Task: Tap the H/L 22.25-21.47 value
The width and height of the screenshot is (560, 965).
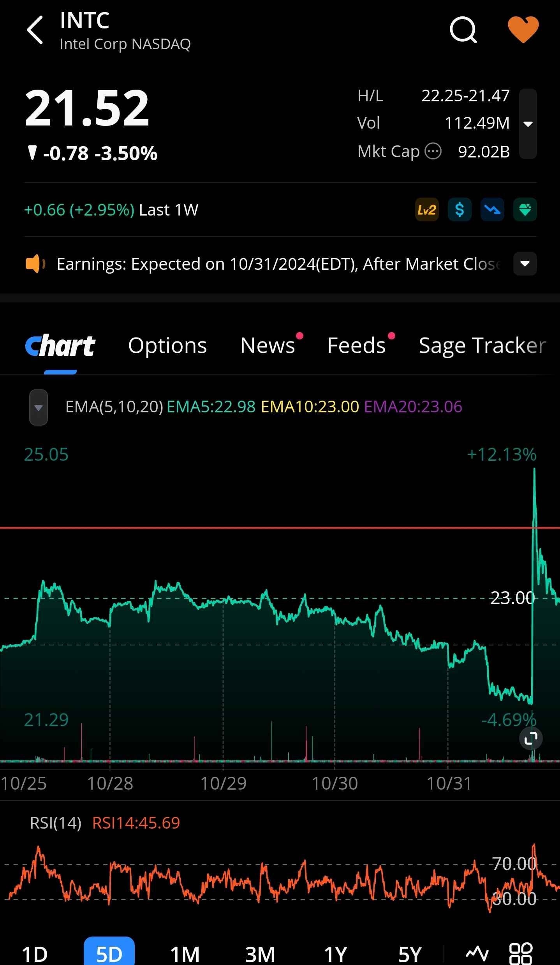Action: (465, 96)
